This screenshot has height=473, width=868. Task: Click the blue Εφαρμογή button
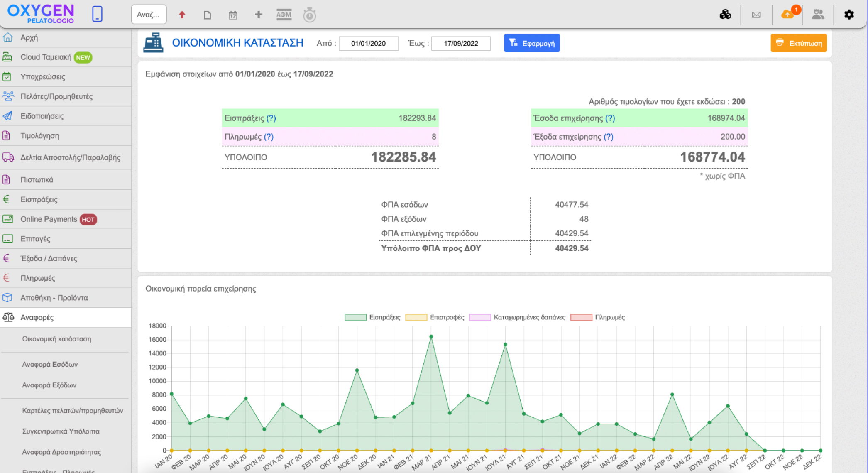pos(531,43)
